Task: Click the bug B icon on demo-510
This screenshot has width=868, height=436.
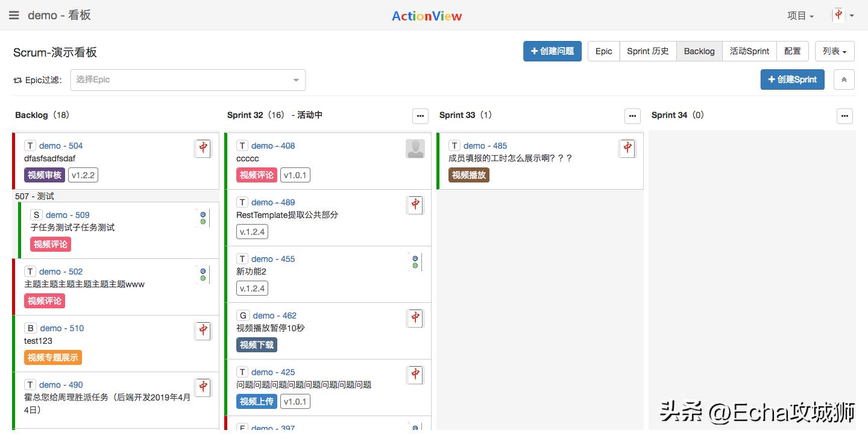Action: click(x=30, y=328)
